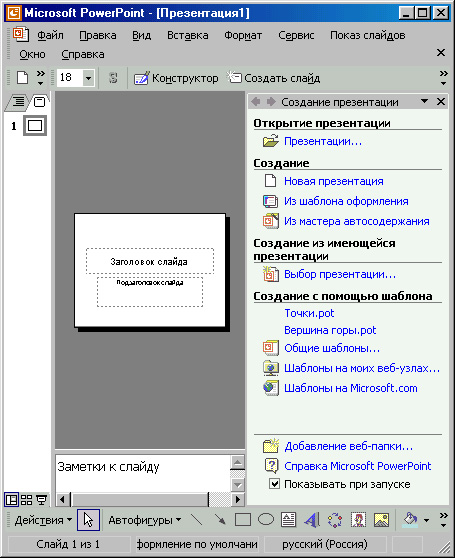Screen dimensions: 455x558
Task: Click the Заголовок слайда title placeholder
Action: [150, 262]
